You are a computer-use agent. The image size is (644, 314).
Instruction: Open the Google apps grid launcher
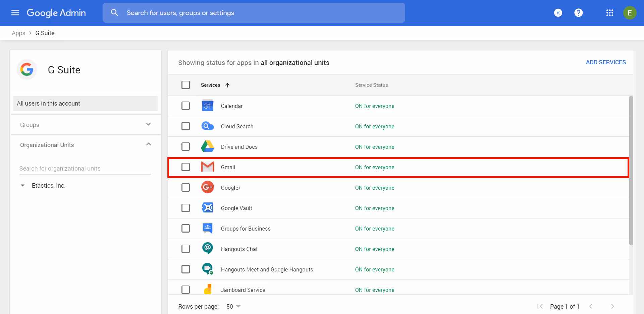point(609,13)
